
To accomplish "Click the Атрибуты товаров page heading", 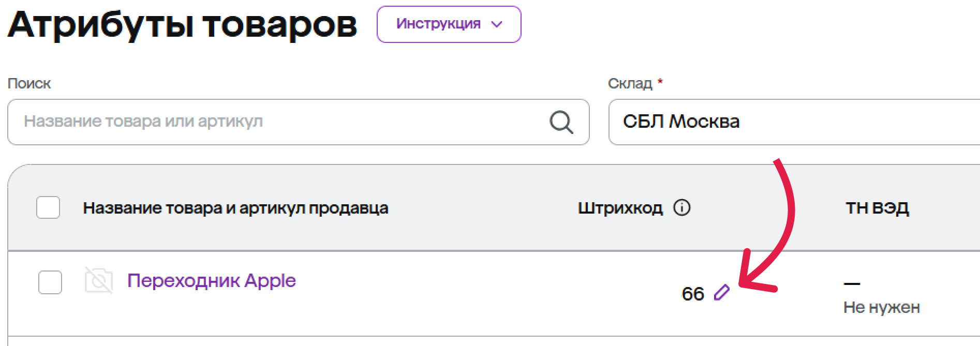I will click(182, 24).
